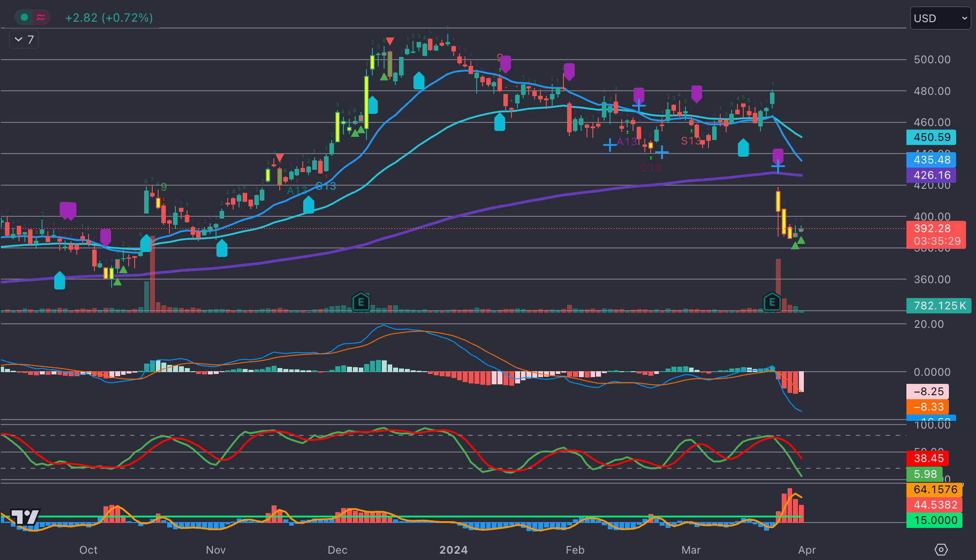
Task: Click the tall red volume bar in mid-October
Action: click(153, 274)
